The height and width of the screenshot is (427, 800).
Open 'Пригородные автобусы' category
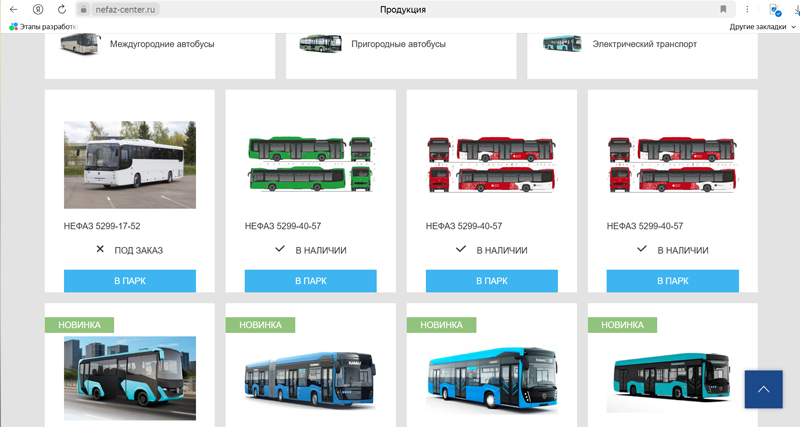398,44
